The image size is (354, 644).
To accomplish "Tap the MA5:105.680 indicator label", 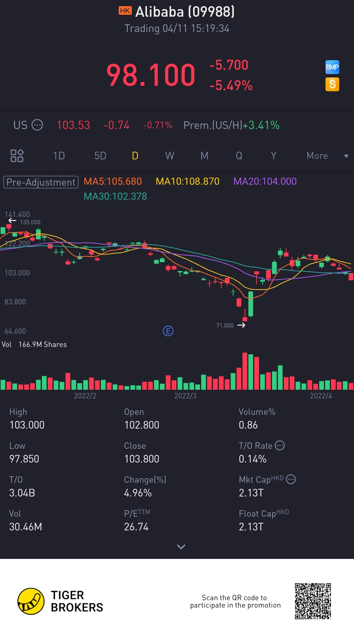I will [x=113, y=181].
